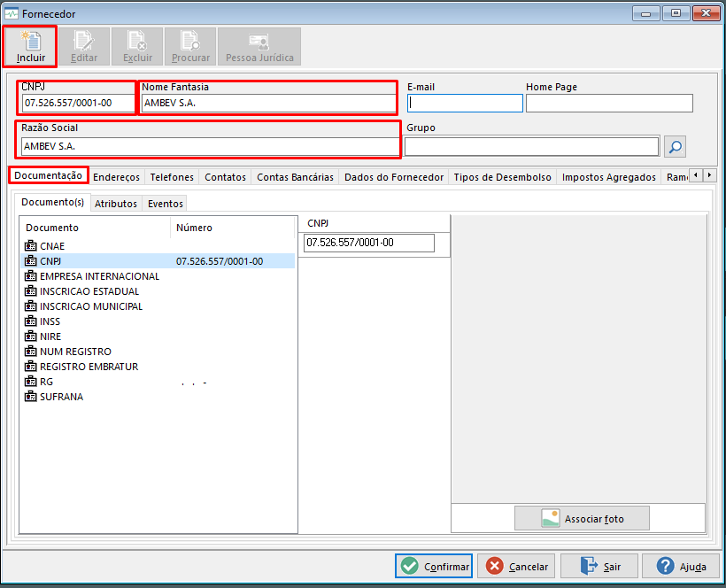Minimize the Fornecedor window
726x588 pixels.
point(646,13)
